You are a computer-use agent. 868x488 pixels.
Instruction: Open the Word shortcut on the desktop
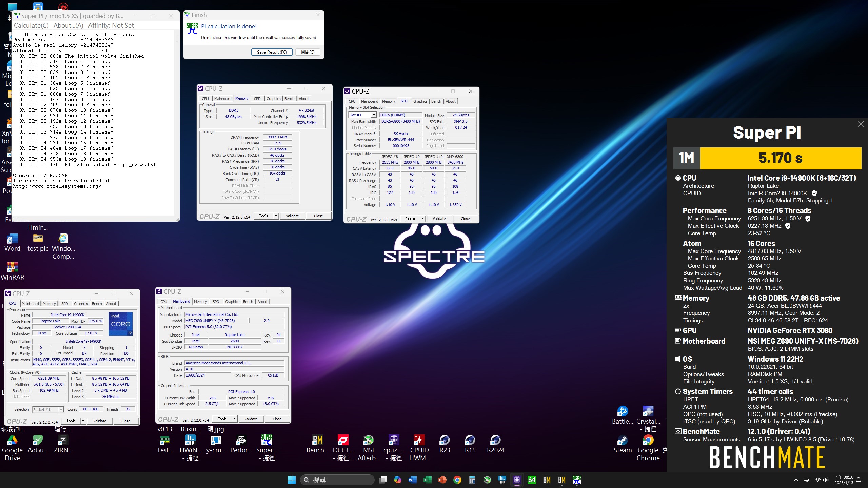point(12,242)
